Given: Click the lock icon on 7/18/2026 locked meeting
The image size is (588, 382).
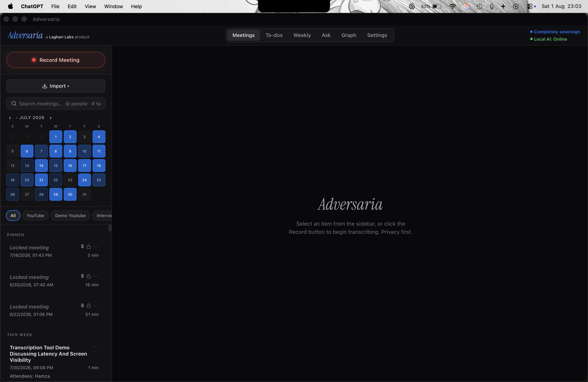Looking at the screenshot, I should [x=89, y=247].
